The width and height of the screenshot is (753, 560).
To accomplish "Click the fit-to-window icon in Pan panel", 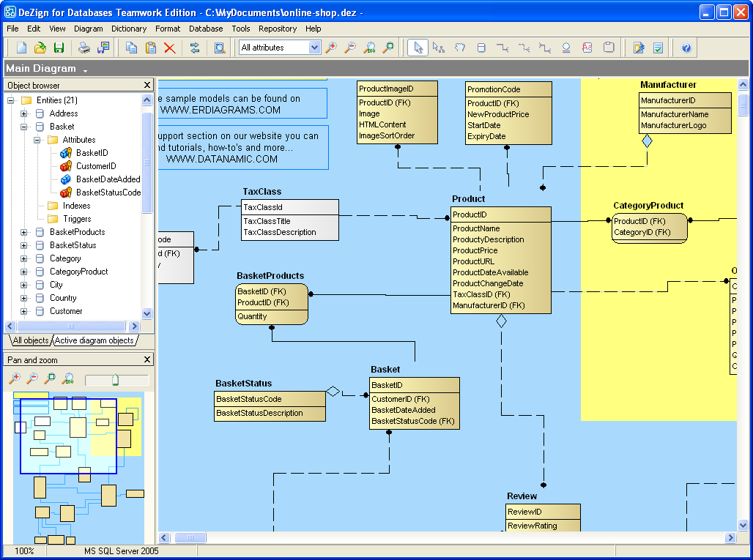I will click(x=50, y=378).
